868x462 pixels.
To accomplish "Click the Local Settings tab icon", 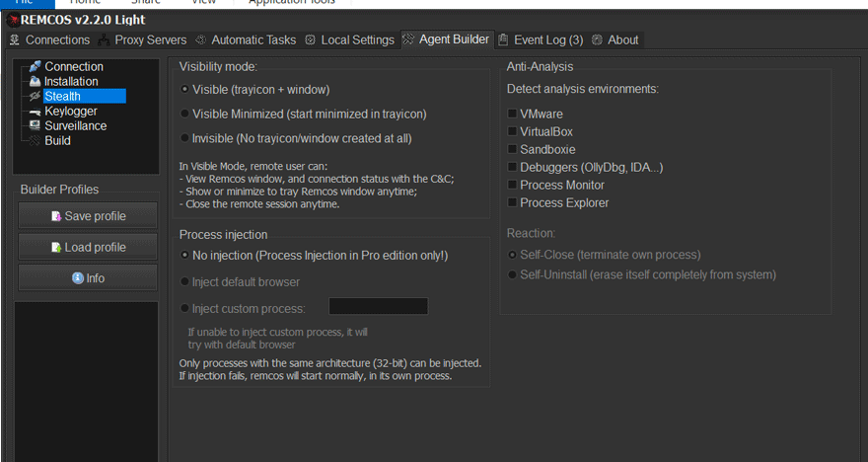I will [x=311, y=39].
